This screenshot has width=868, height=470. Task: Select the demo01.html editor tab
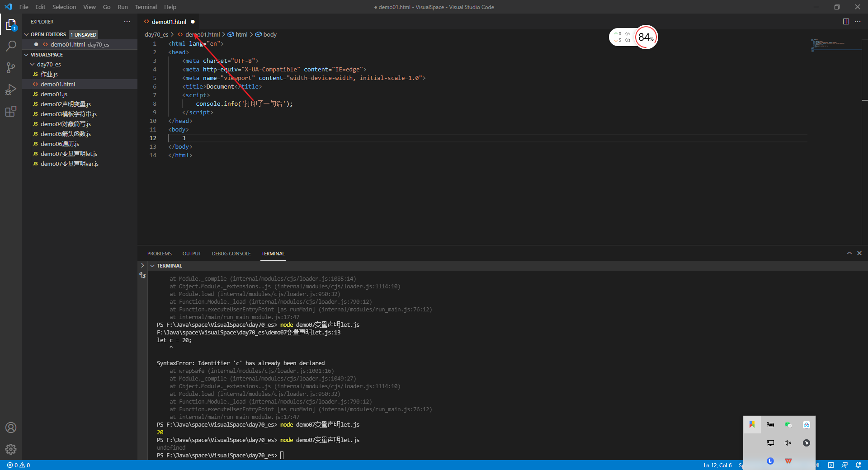[169, 22]
